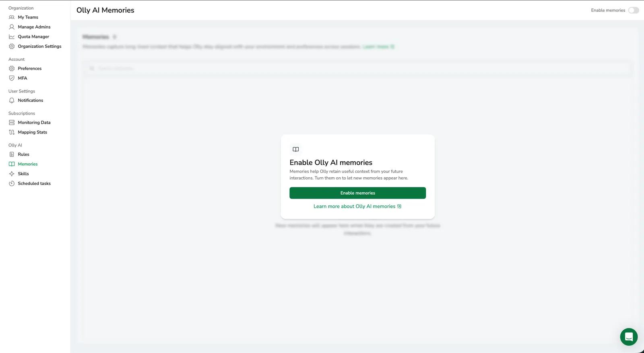Screen dimensions: 644x353
Task: Select Memories in the sidebar
Action: (28, 164)
